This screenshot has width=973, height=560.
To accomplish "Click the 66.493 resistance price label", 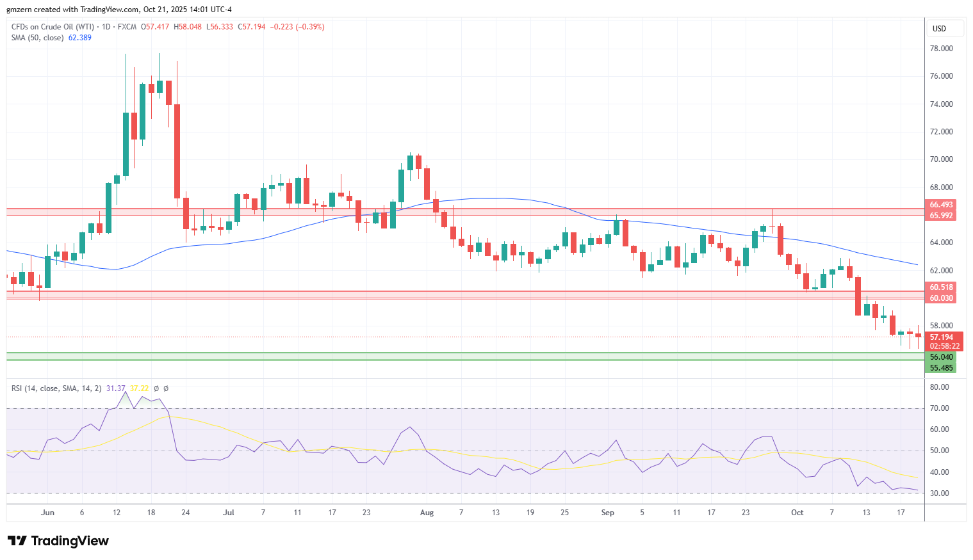I will pyautogui.click(x=941, y=205).
